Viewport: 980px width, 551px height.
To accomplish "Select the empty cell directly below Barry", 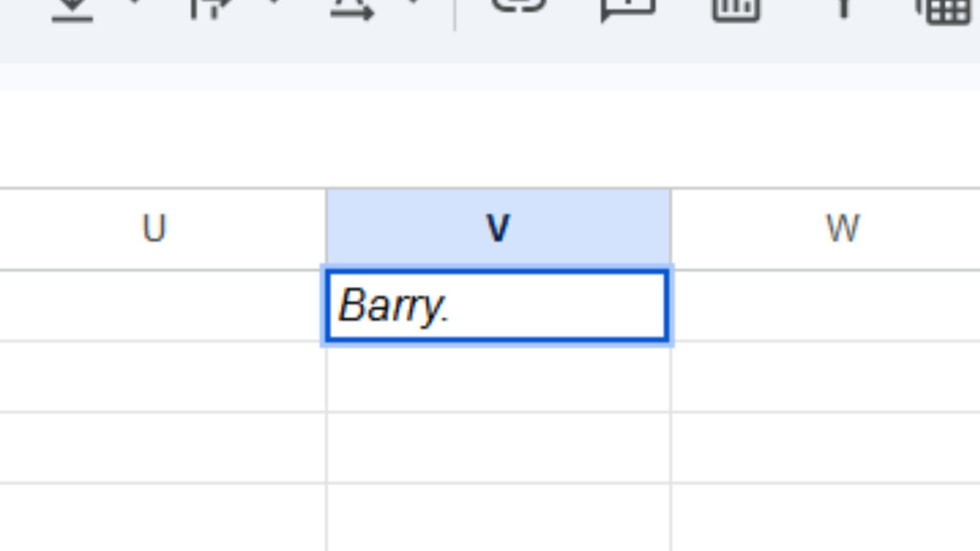I will pyautogui.click(x=497, y=378).
